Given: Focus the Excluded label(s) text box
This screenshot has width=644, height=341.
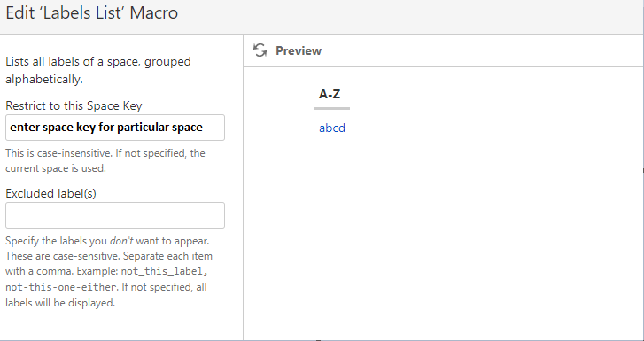Looking at the screenshot, I should pos(115,215).
